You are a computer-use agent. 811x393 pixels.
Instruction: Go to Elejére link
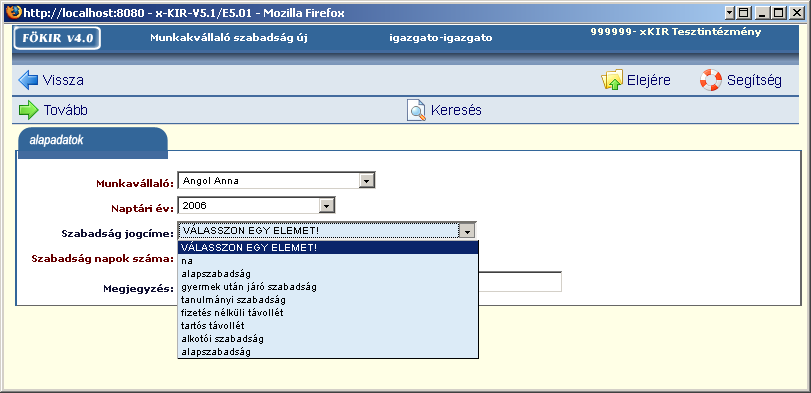pos(649,81)
